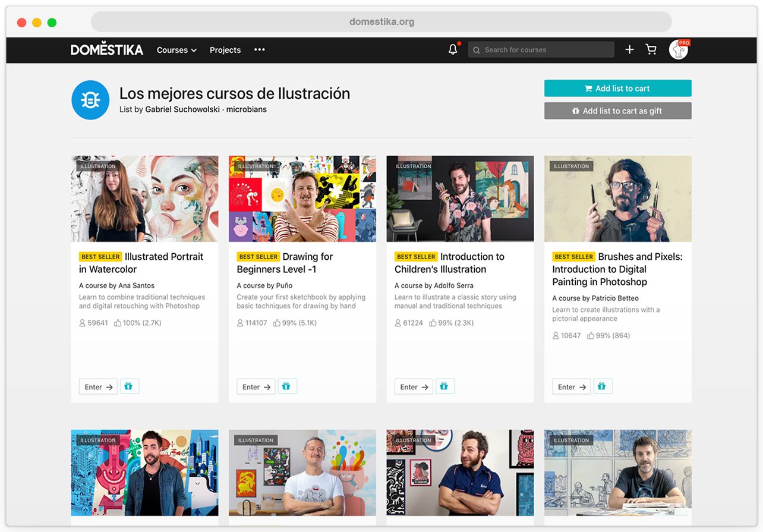Open the Puño course thumbnail image
The width and height of the screenshot is (763, 532).
302,199
